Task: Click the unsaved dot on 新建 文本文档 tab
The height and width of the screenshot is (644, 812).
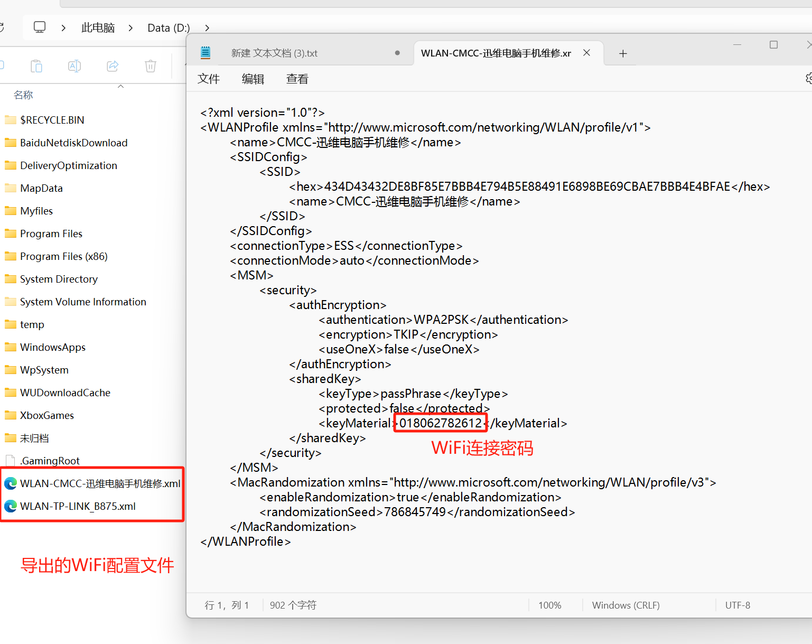Action: point(397,53)
